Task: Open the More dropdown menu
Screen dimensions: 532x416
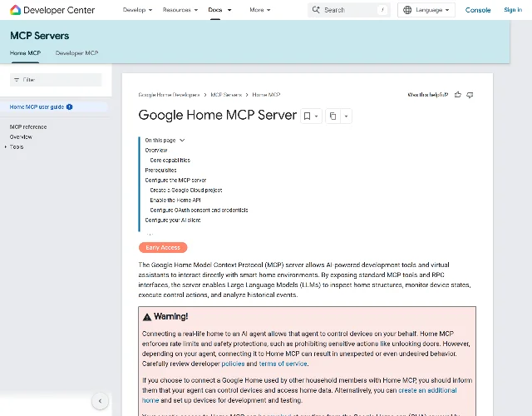Action: [260, 10]
